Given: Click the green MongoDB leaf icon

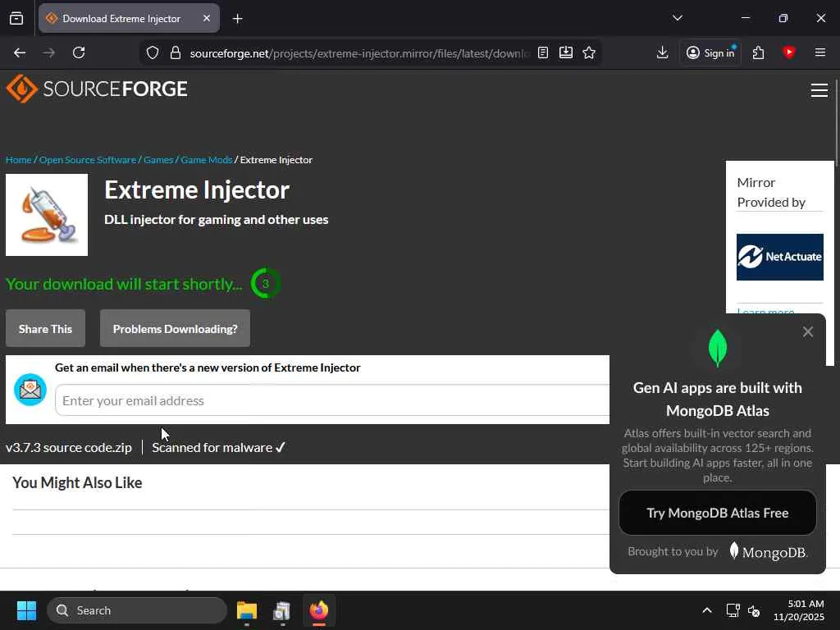Looking at the screenshot, I should tap(717, 348).
